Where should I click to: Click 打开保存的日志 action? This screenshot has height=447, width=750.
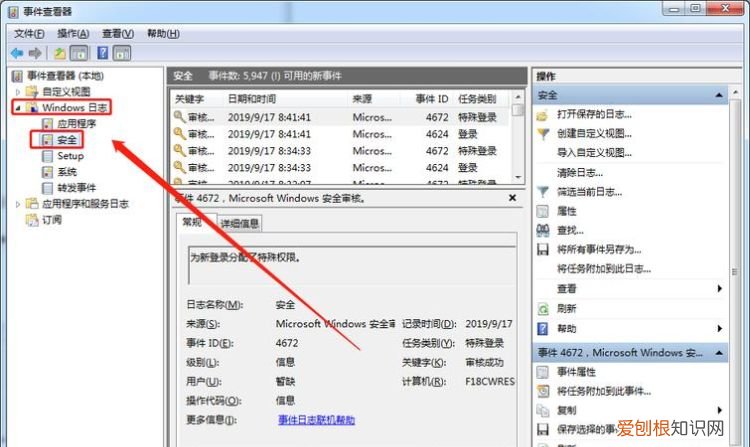[x=594, y=114]
